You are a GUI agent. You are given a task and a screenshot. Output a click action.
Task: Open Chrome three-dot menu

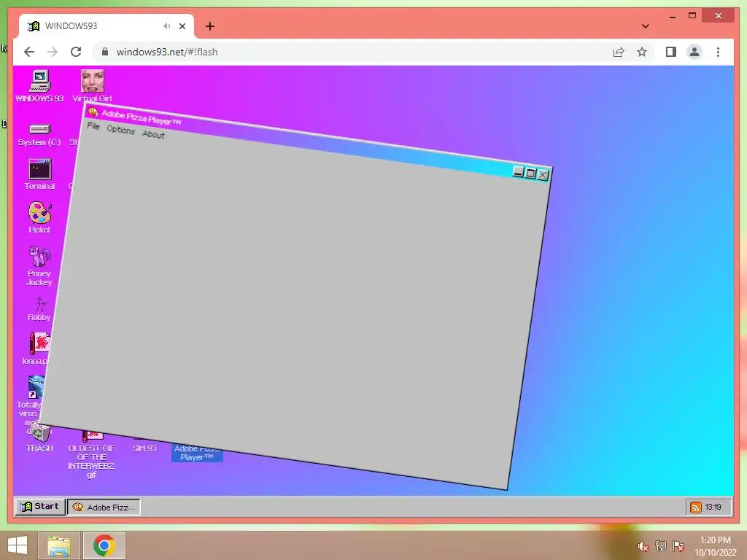pyautogui.click(x=718, y=52)
